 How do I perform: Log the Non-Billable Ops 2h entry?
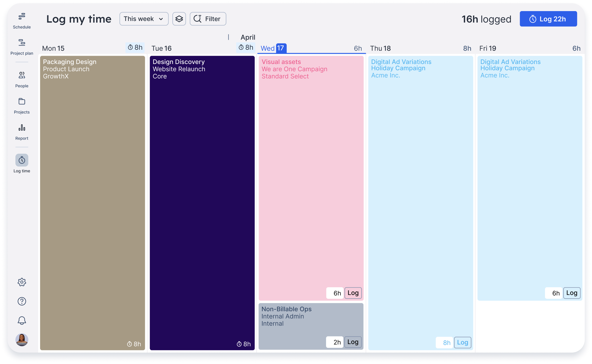click(353, 342)
